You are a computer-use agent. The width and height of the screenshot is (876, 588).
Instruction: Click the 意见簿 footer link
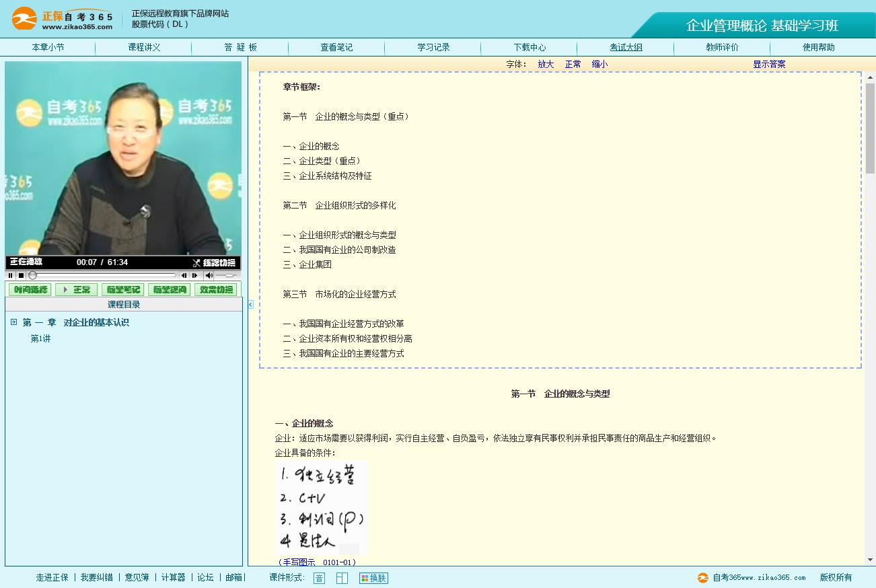pyautogui.click(x=137, y=577)
